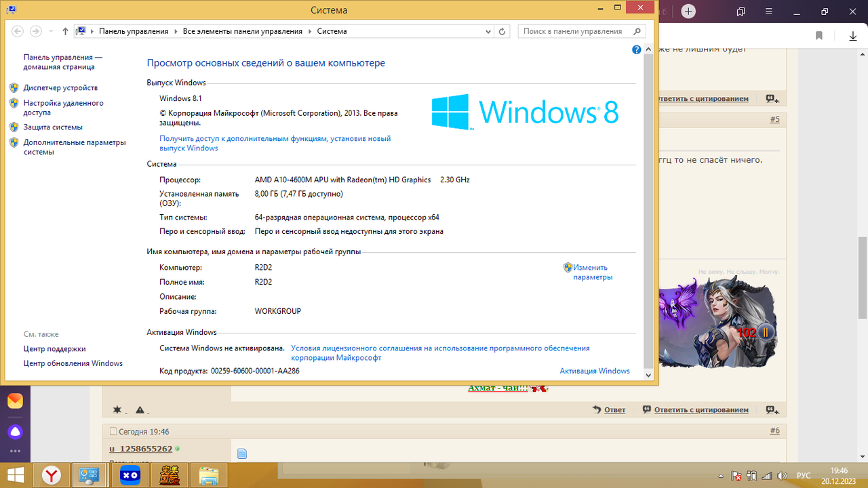
Task: Click the Up arrow navigation button
Action: pyautogui.click(x=65, y=31)
